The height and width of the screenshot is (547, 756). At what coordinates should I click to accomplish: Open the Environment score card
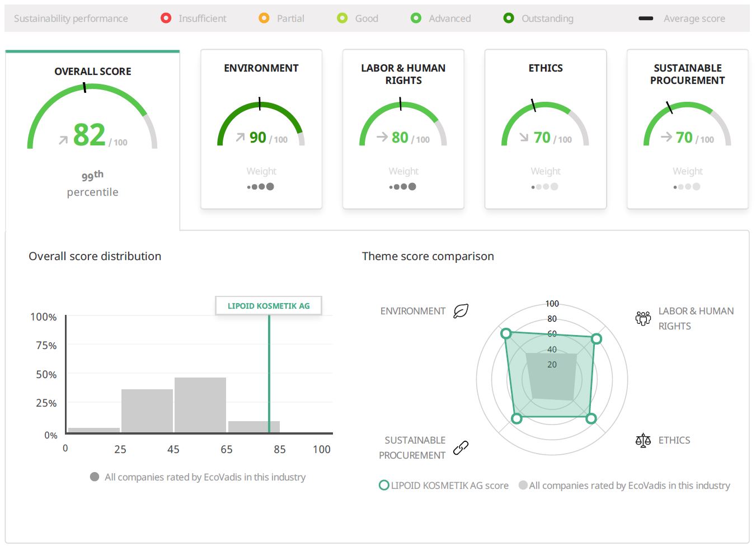(261, 129)
